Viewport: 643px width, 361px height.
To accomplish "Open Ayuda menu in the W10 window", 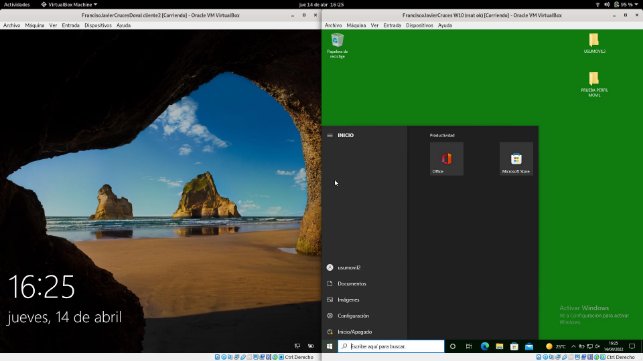I will pyautogui.click(x=445, y=25).
